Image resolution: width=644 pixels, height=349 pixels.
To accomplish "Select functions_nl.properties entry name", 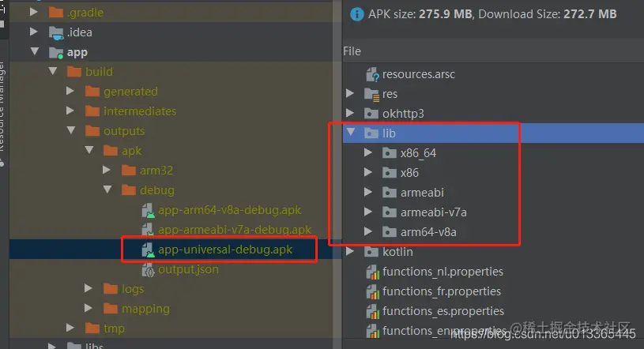I will pyautogui.click(x=443, y=272).
